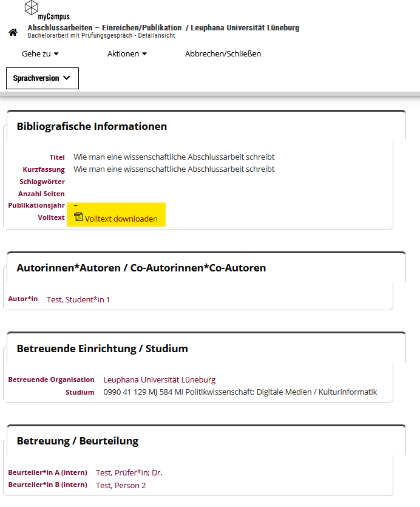Open the Sprachversion dropdown
This screenshot has height=507, width=420.
point(42,78)
